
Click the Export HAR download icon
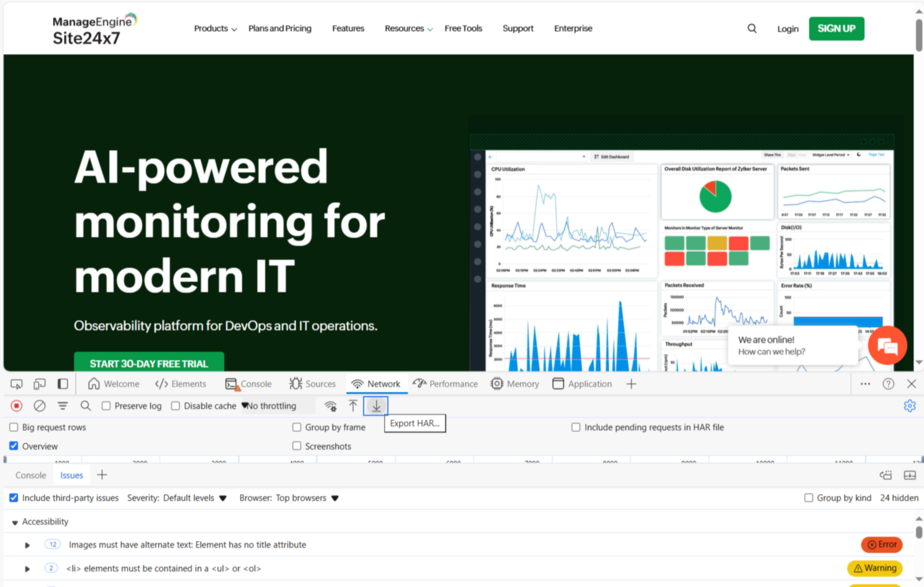tap(376, 406)
